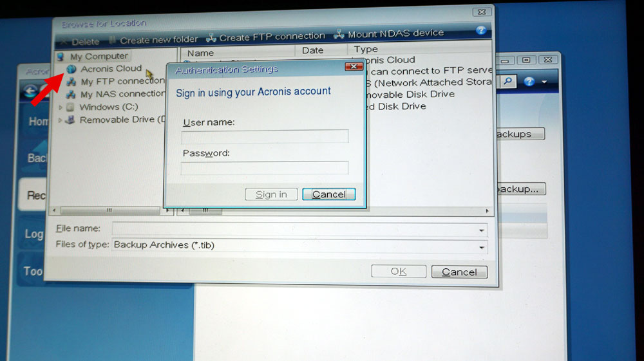This screenshot has height=361, width=644.
Task: Click the My Computer icon in tree
Action: click(61, 56)
